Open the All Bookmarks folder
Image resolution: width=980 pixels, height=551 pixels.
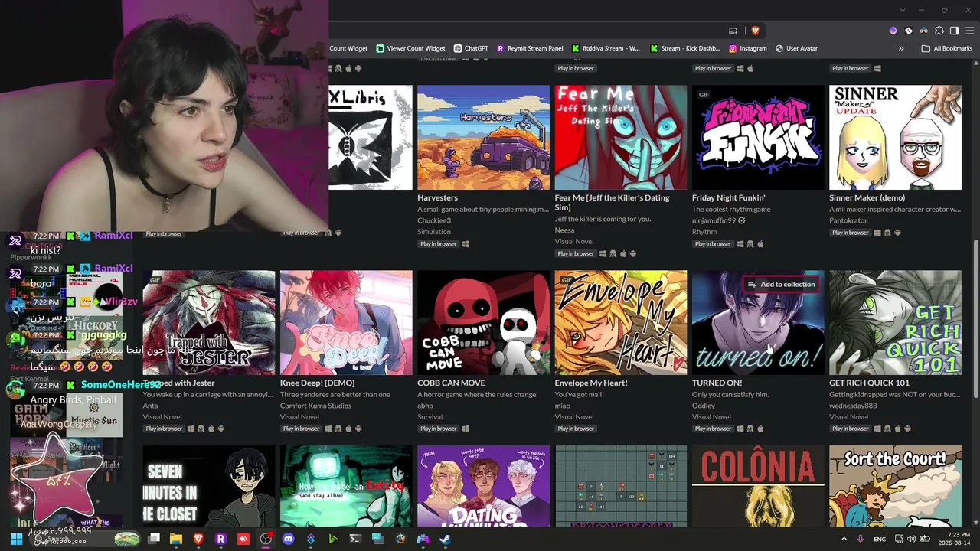pyautogui.click(x=947, y=48)
